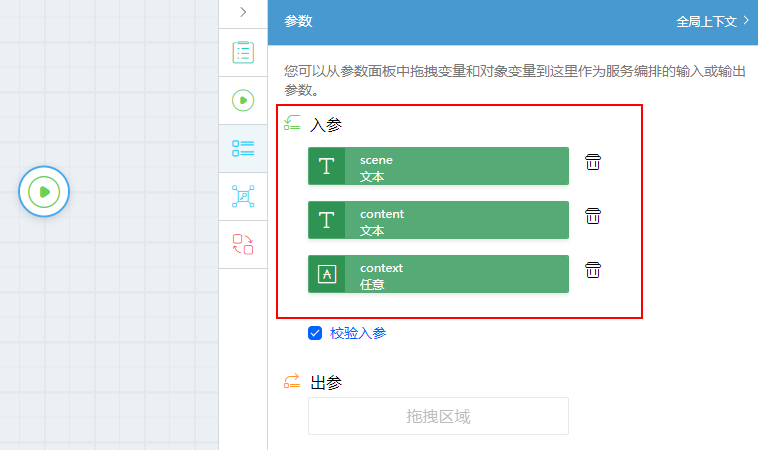The height and width of the screenshot is (450, 758).
Task: Open the clipboard list sidebar icon
Action: click(x=243, y=52)
